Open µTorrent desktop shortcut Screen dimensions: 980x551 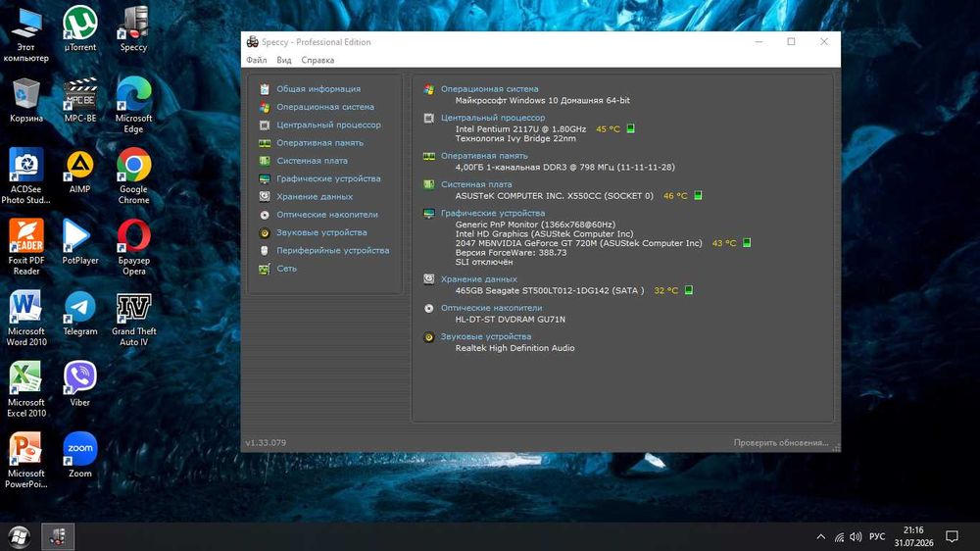point(80,29)
